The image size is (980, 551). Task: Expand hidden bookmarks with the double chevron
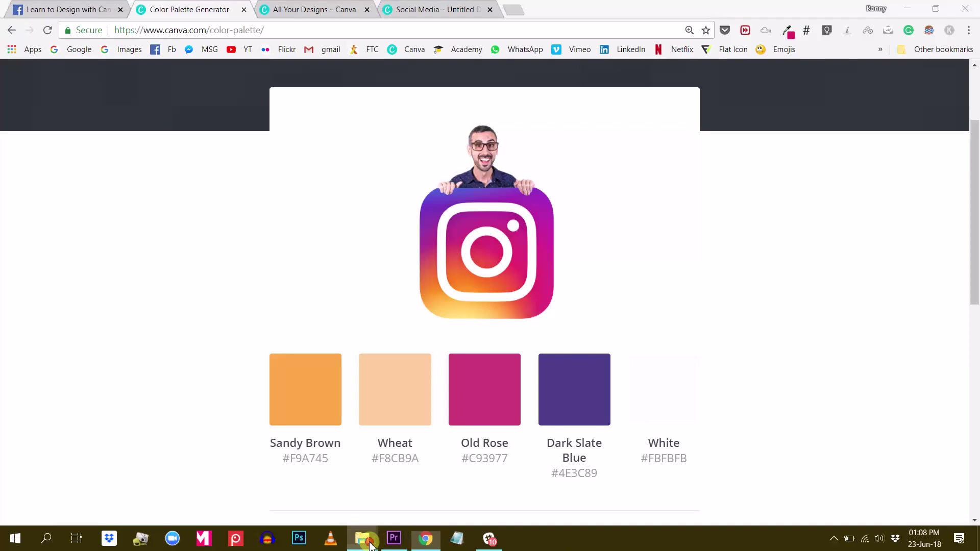880,49
